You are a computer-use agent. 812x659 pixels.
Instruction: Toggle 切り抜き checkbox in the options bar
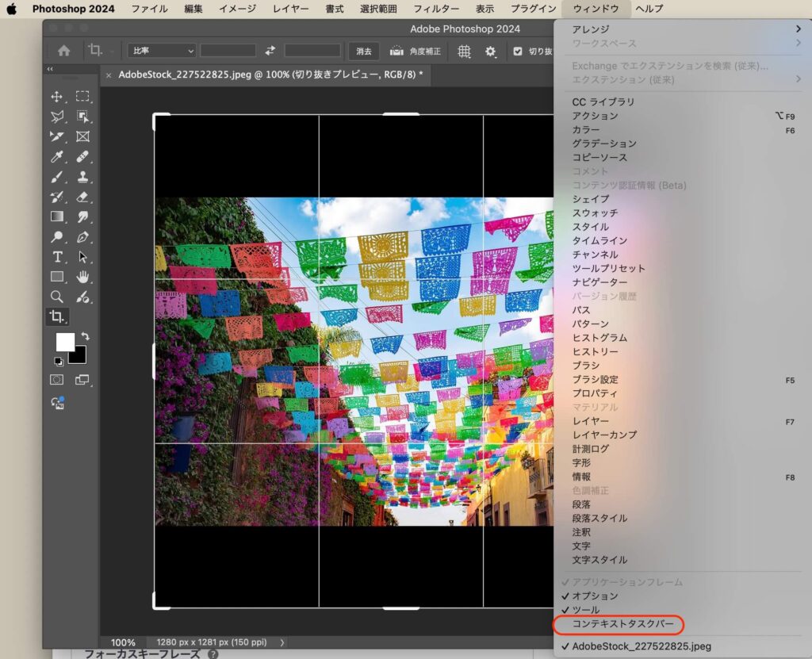pos(518,51)
